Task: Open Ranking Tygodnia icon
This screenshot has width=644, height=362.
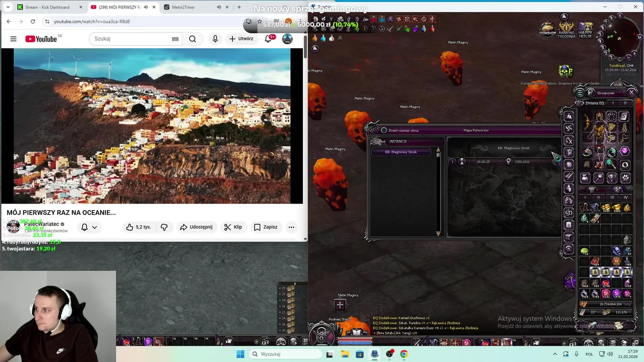Action: click(x=567, y=30)
